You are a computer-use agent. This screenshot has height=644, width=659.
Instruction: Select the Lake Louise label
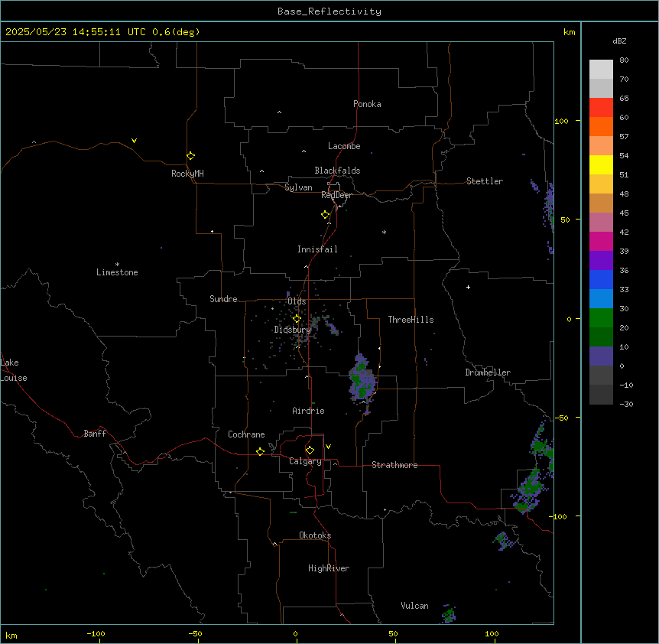click(14, 370)
